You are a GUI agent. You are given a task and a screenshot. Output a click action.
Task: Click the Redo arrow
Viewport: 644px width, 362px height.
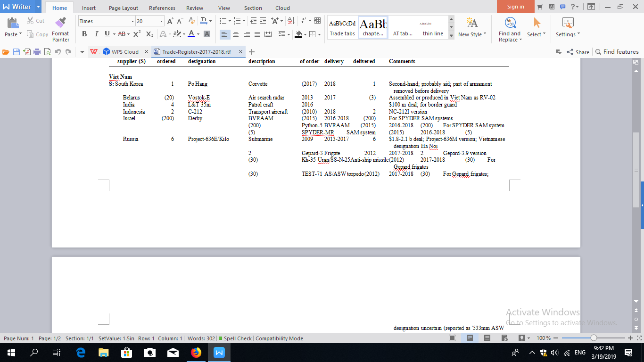[x=69, y=52]
